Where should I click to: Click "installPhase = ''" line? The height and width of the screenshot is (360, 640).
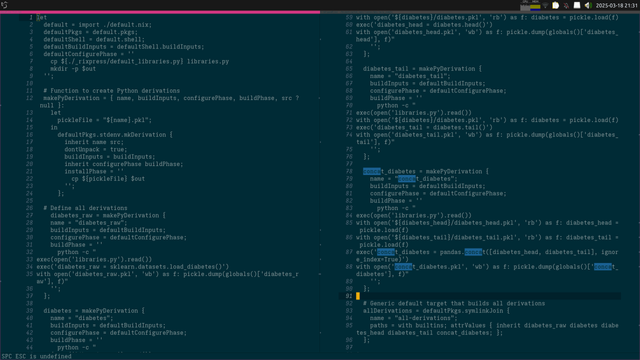pos(94,172)
